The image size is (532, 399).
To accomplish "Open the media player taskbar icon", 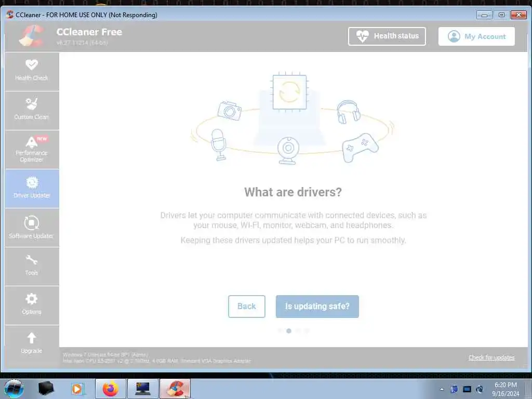I will pyautogui.click(x=78, y=389).
